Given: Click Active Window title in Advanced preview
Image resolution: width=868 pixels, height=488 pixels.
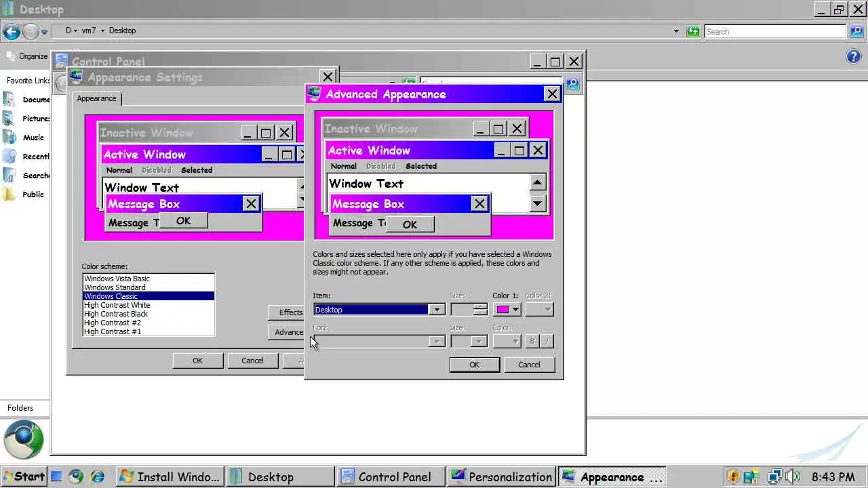Looking at the screenshot, I should tap(369, 150).
